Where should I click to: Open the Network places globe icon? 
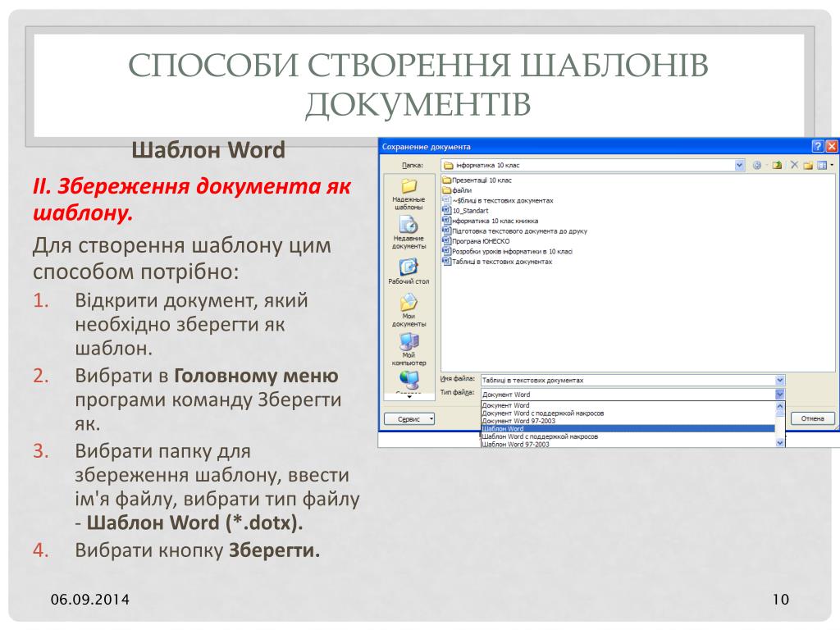[409, 380]
